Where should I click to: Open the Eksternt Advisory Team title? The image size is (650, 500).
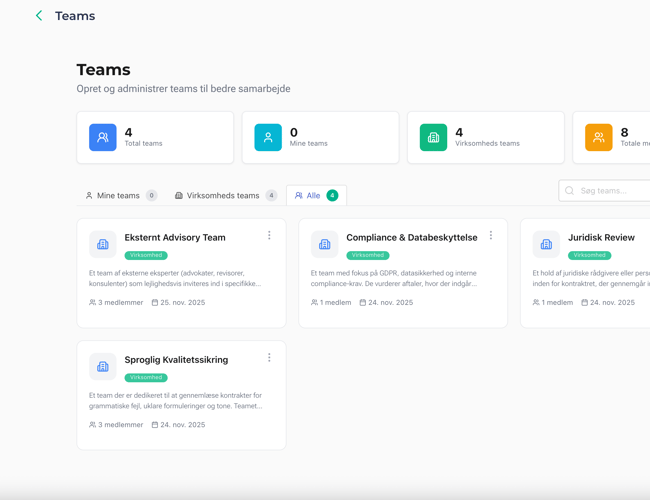pyautogui.click(x=175, y=238)
